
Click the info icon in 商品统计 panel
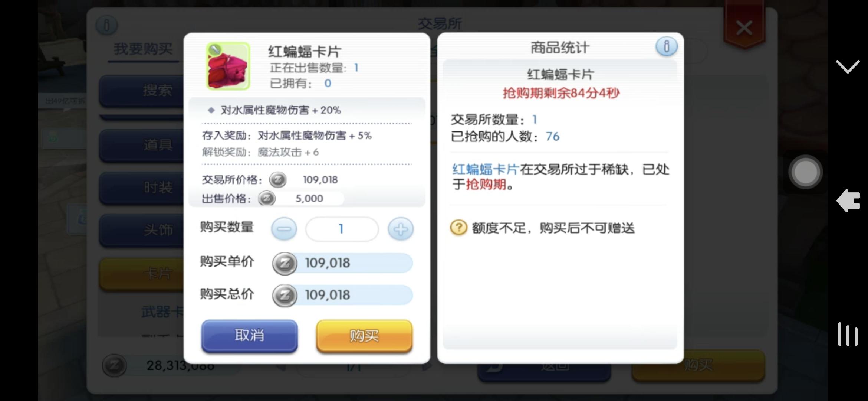[x=666, y=47]
